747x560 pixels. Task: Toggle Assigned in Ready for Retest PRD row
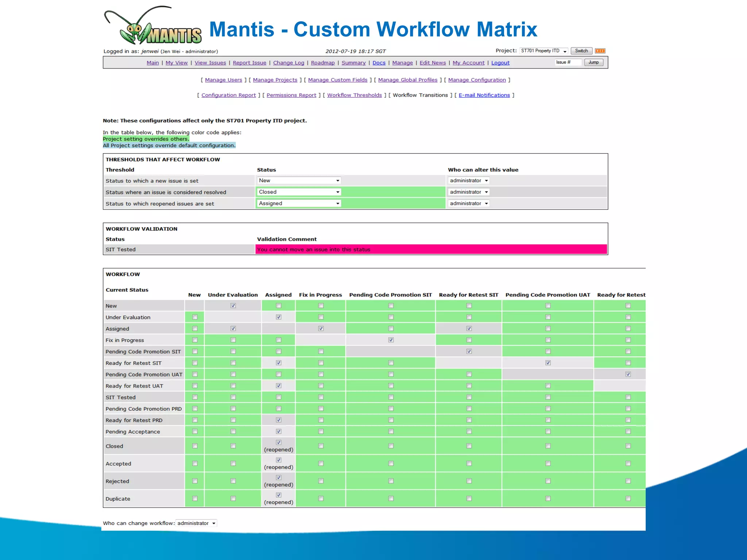coord(279,420)
